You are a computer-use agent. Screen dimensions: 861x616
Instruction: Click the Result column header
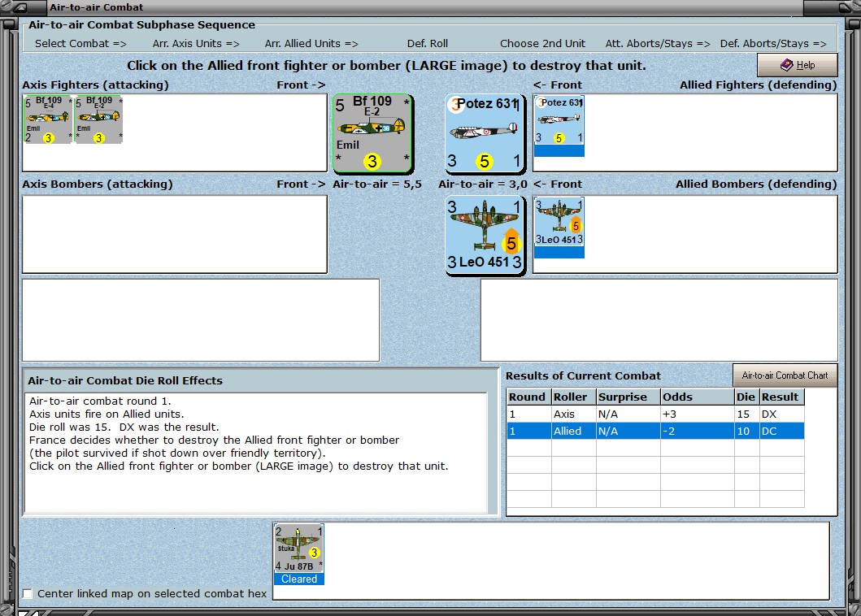[782, 397]
